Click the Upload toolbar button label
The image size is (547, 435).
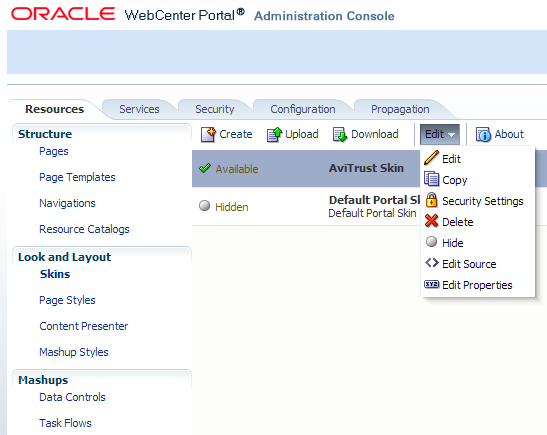pos(302,134)
